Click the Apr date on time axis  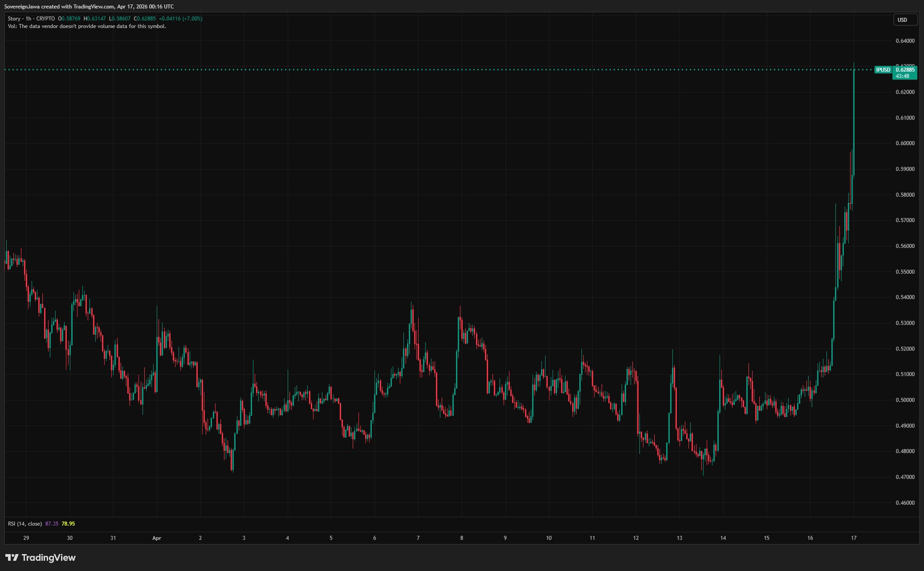(157, 538)
